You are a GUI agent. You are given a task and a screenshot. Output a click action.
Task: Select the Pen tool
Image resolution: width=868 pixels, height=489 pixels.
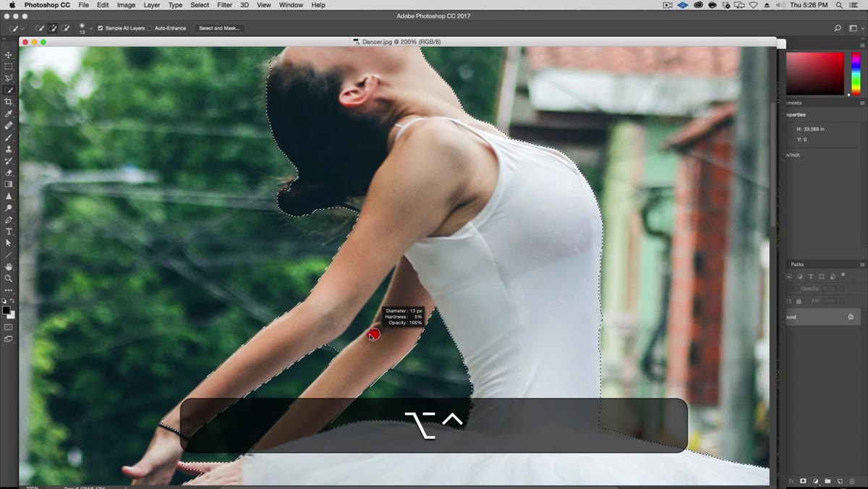(x=9, y=219)
